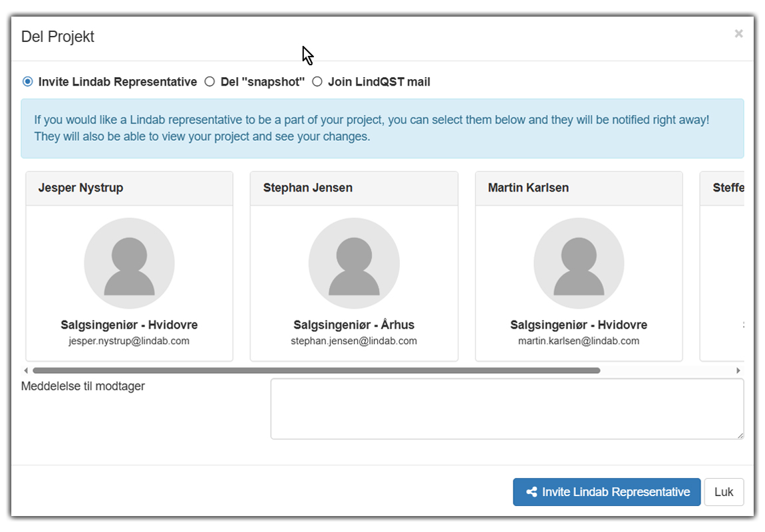This screenshot has height=532, width=765.
Task: Click Martin Karlsen card header
Action: [x=579, y=188]
